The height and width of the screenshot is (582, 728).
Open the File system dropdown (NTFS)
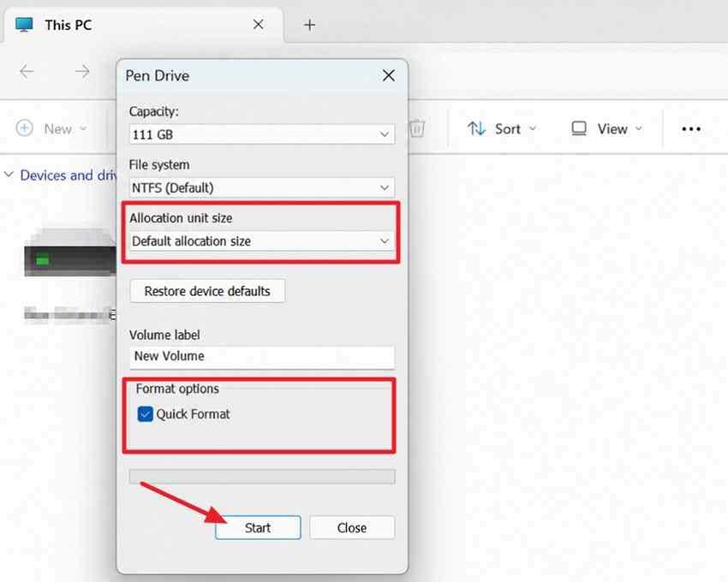(x=262, y=188)
